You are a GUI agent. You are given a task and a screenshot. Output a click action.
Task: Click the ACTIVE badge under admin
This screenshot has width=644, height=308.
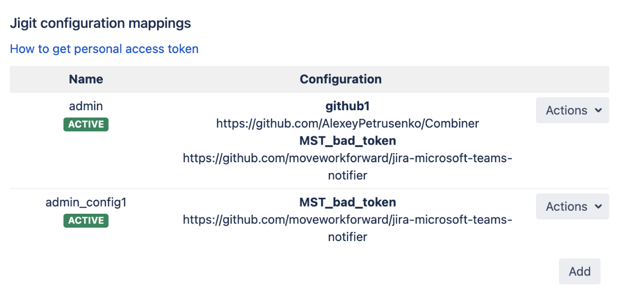(86, 124)
